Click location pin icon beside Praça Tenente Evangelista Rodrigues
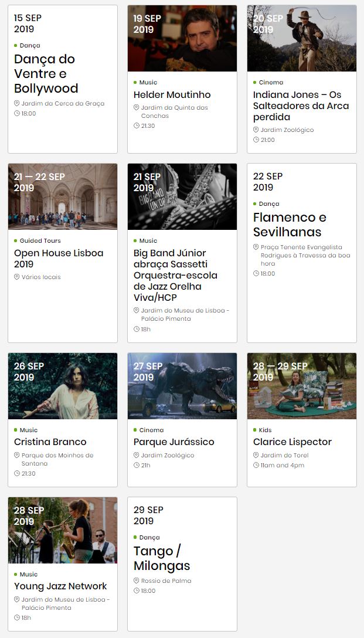Image resolution: width=364 pixels, height=638 pixels. [256, 247]
